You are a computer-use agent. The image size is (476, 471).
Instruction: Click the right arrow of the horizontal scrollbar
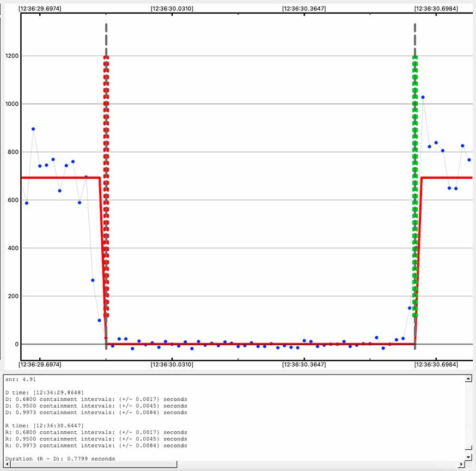(x=461, y=464)
